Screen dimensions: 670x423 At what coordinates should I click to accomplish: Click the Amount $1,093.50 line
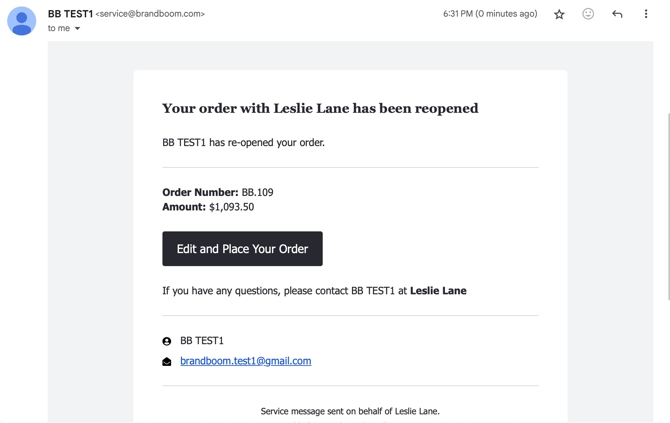pos(208,207)
